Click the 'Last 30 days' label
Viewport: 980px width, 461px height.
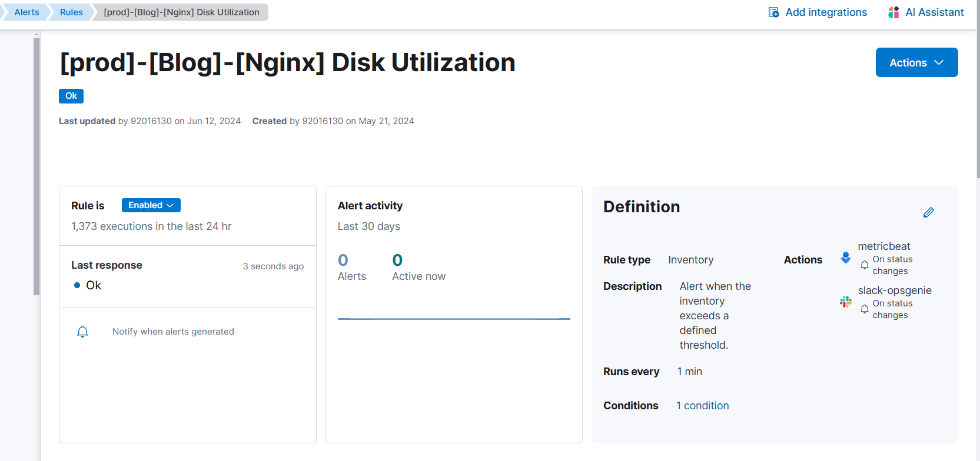coord(369,226)
